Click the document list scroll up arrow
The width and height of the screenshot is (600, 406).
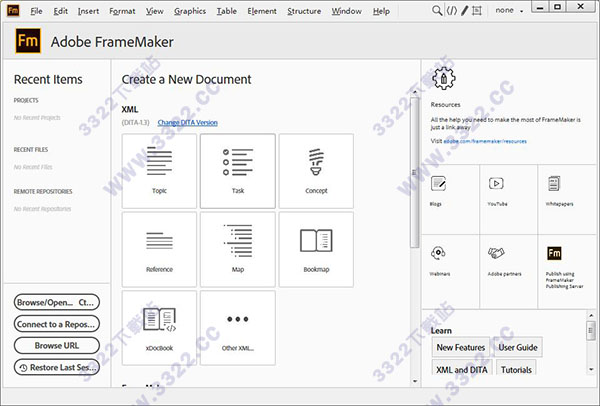[414, 92]
